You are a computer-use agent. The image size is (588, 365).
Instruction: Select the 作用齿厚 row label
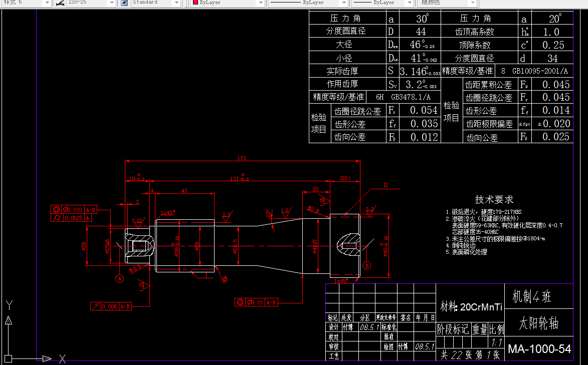(342, 84)
